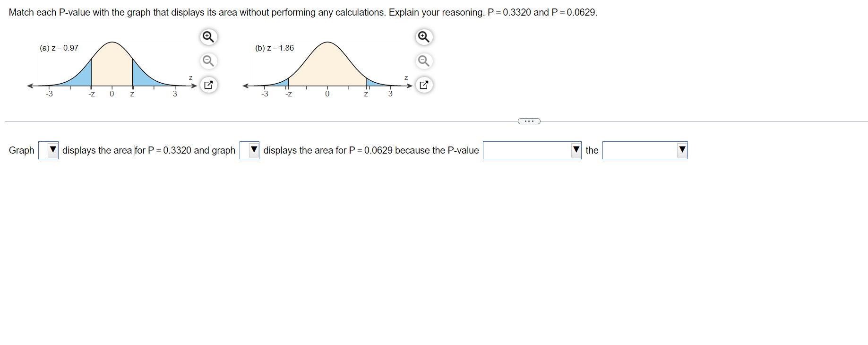This screenshot has height=345, width=868.
Task: Click the zoom out magnifier for graph (b)
Action: coord(423,61)
